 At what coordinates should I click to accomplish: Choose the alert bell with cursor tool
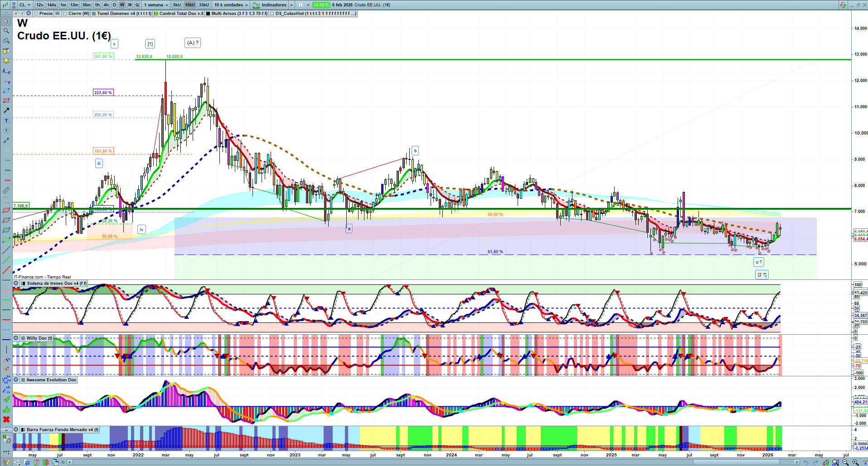[x=6, y=51]
